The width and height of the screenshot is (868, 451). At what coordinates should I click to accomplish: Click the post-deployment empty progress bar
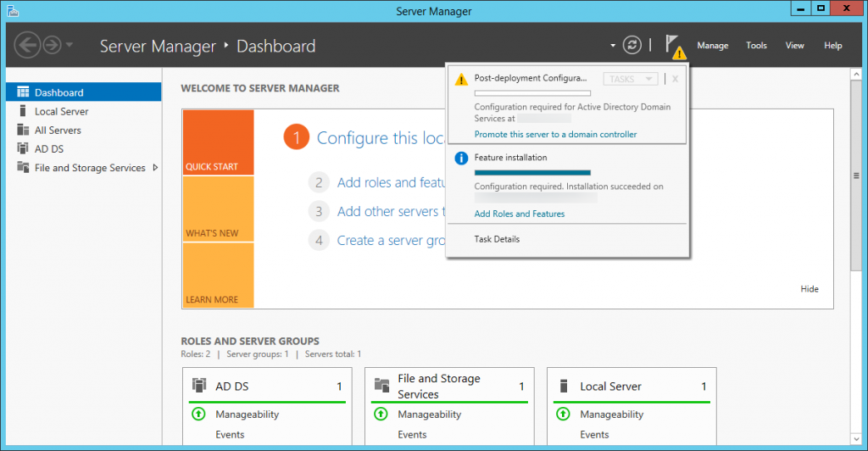tap(532, 93)
